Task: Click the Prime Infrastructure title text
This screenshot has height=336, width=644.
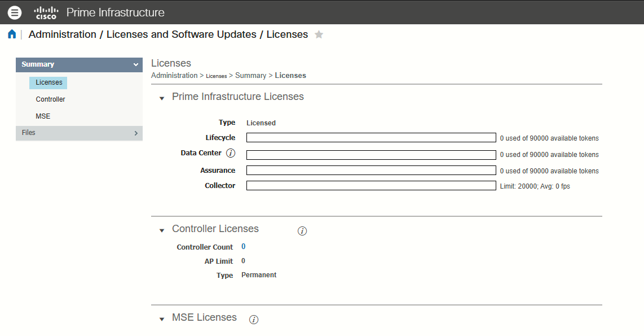Action: (116, 13)
